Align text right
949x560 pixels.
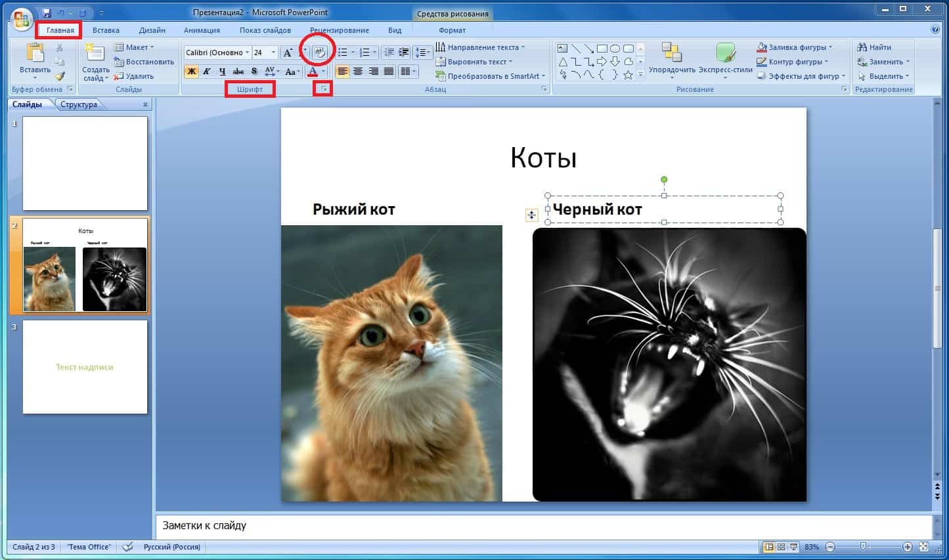click(x=373, y=72)
